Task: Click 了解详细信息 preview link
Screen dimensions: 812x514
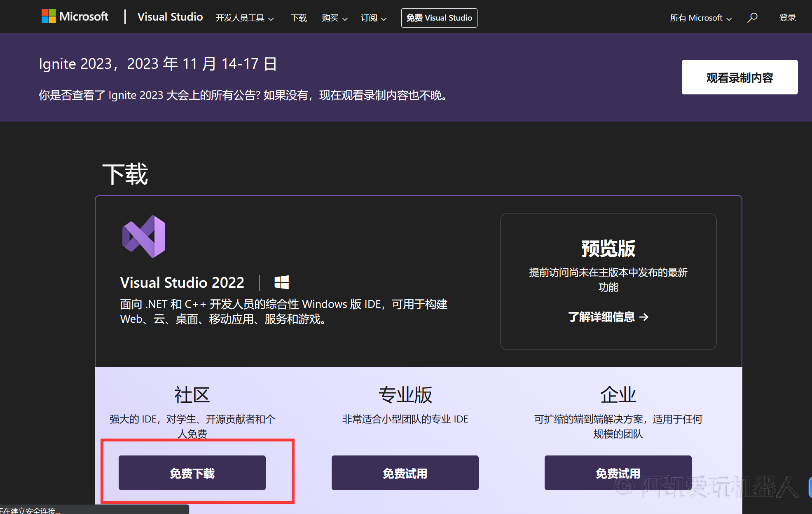Action: (x=608, y=317)
